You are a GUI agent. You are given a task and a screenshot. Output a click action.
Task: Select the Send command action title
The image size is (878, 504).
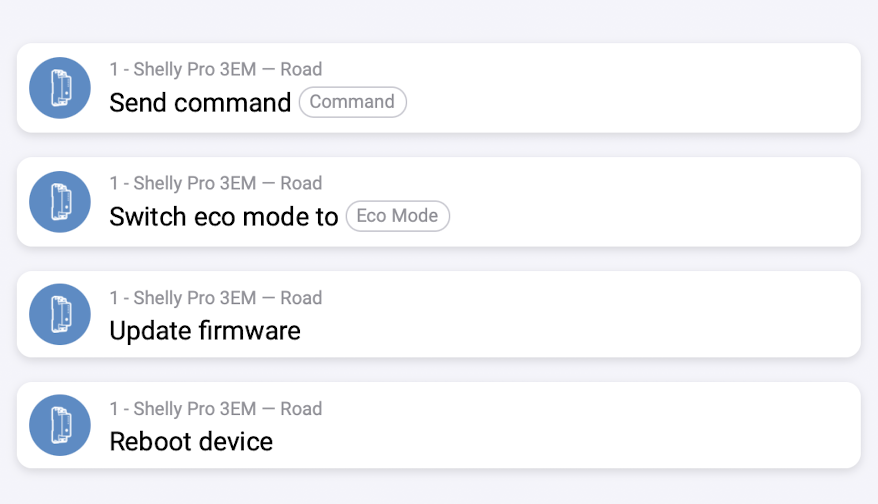200,102
